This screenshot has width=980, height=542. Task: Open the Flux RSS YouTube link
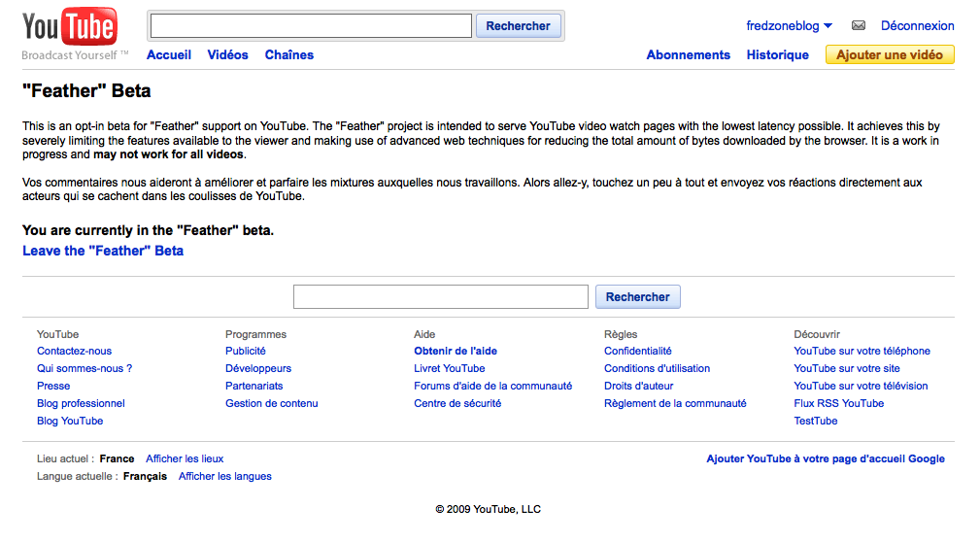click(x=839, y=404)
